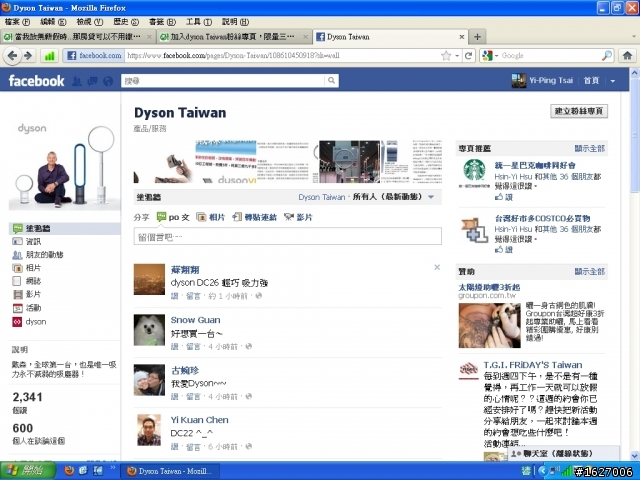Open the list all tabs dropdown
Screen dimensions: 640x480
click(634, 37)
